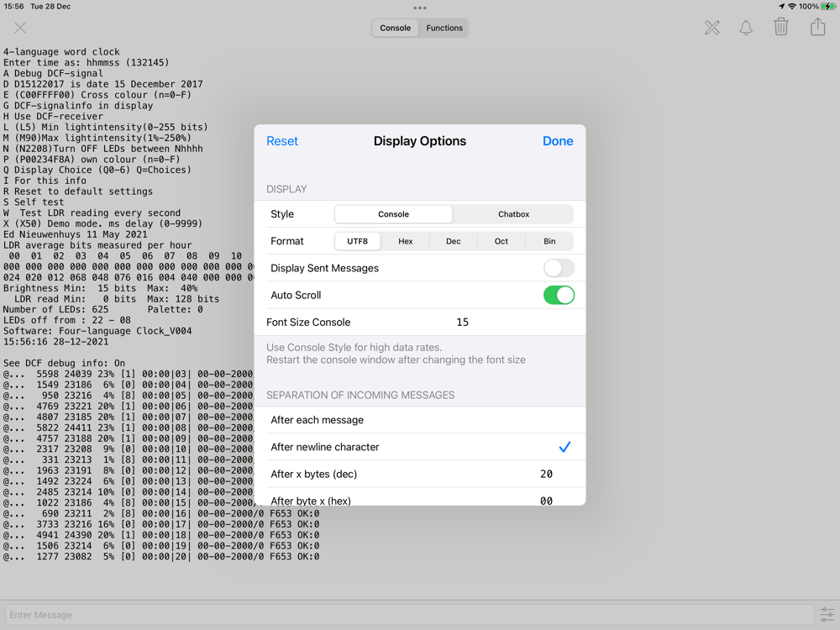Tap the 'Software: Four-language Clock_V004' line
The width and height of the screenshot is (840, 630).
97,330
